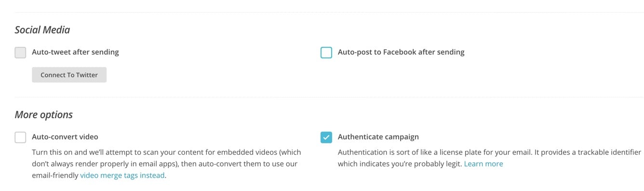644x191 pixels.
Task: Click the authentication license plate description text
Action: (x=489, y=158)
